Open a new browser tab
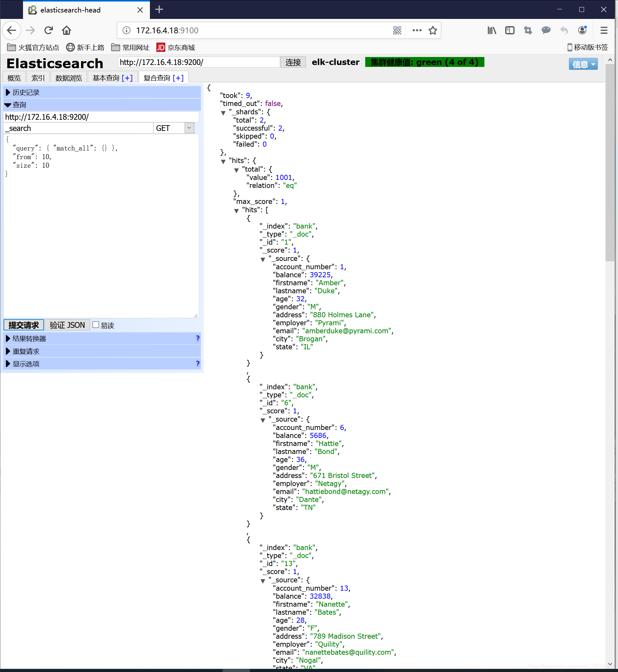The width and height of the screenshot is (618, 672). coord(159,10)
